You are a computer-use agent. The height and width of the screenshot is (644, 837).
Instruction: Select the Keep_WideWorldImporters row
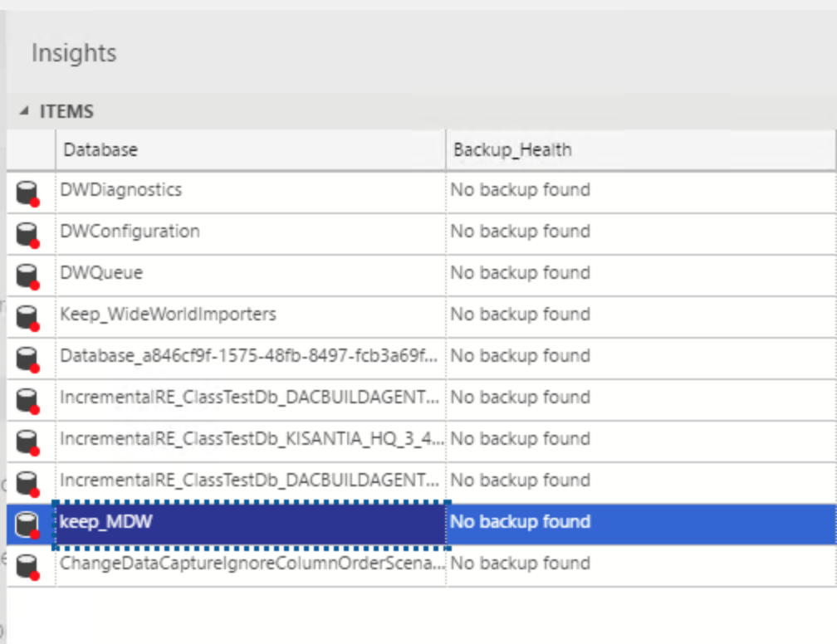click(x=249, y=314)
